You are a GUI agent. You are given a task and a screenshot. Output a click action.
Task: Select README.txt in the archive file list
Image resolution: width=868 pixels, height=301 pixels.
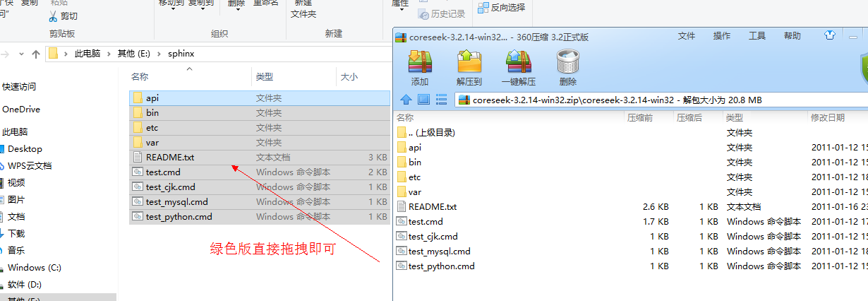(432, 207)
